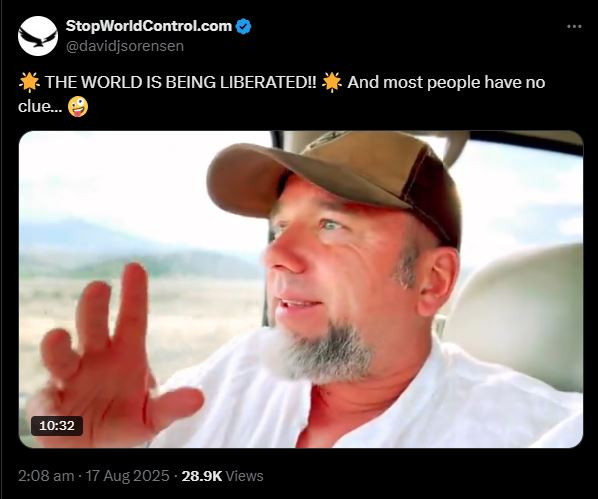Click the man's cap in video
Viewport: 598px width, 499px height.
[x=336, y=183]
